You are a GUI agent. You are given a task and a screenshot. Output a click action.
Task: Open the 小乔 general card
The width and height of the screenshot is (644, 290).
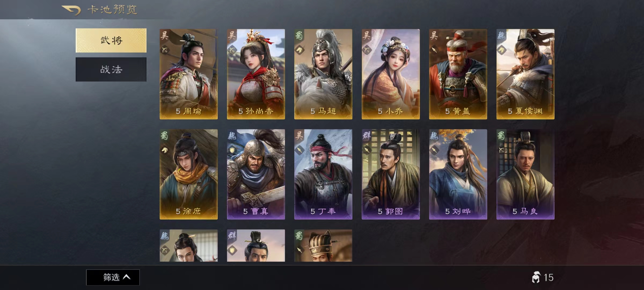coord(391,74)
